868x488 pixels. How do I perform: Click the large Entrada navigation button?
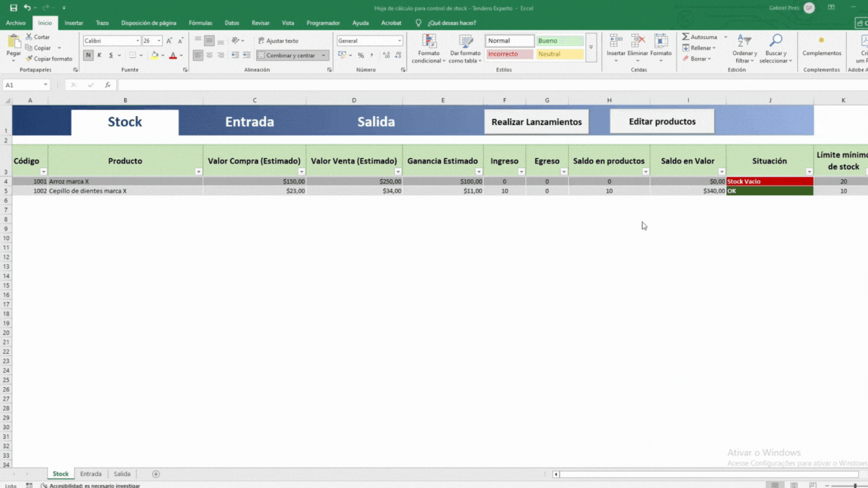click(249, 122)
